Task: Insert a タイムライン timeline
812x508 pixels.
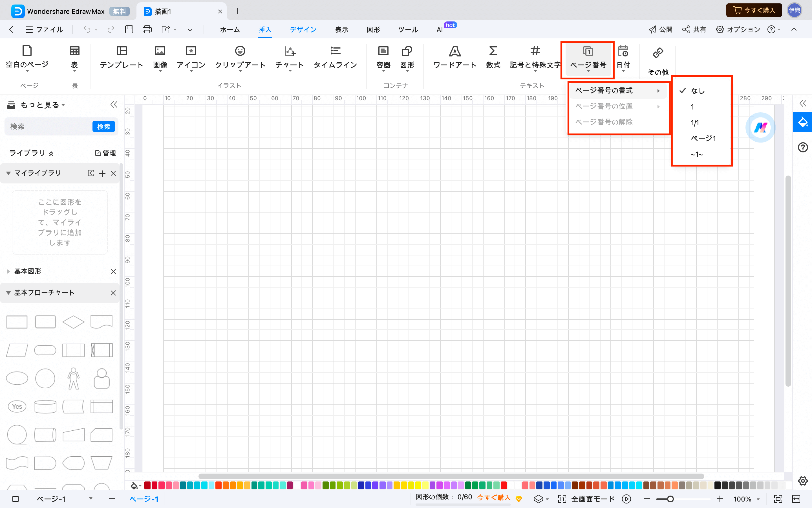Action: (x=335, y=58)
